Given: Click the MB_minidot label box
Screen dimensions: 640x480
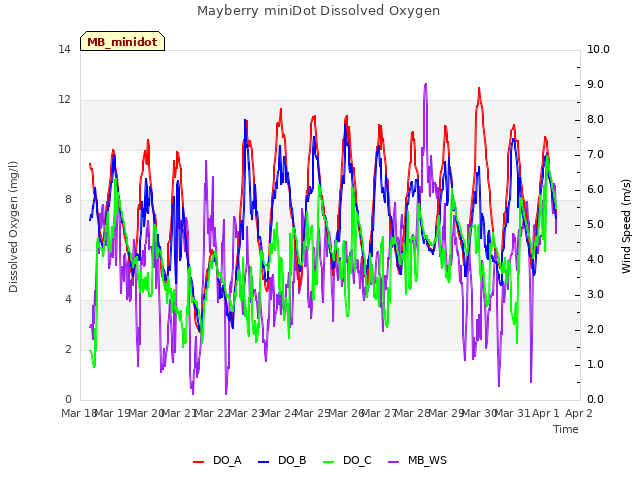Looking at the screenshot, I should (x=122, y=41).
